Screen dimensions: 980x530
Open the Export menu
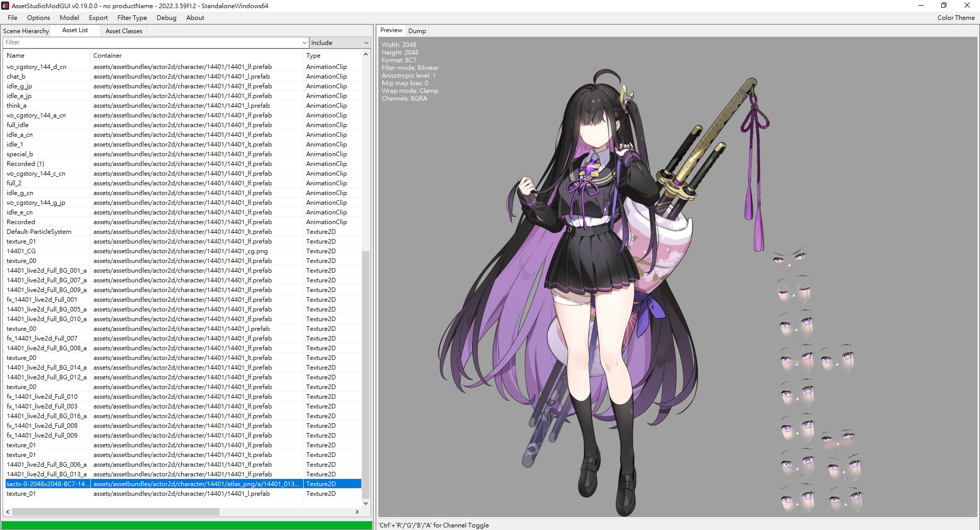(98, 18)
